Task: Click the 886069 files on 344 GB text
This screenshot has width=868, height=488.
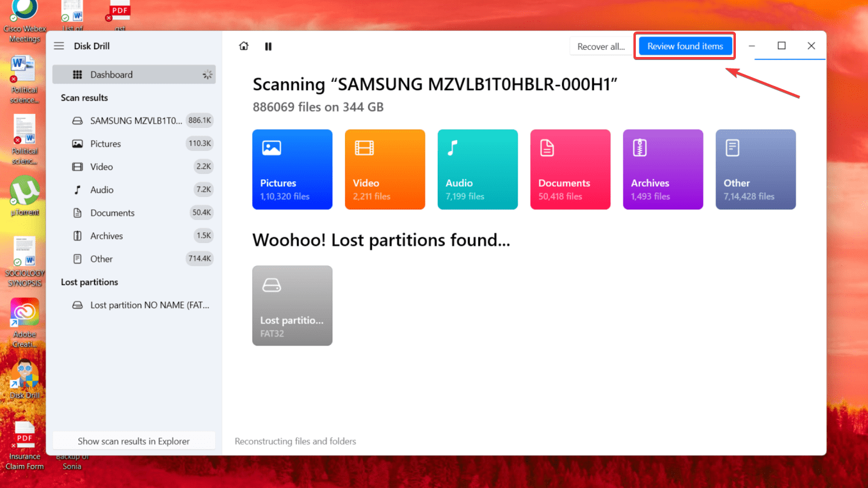Action: [318, 107]
